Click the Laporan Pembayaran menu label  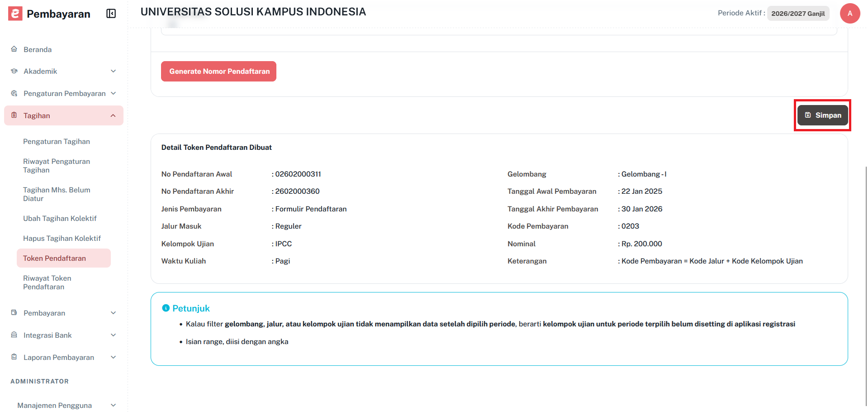(x=59, y=357)
